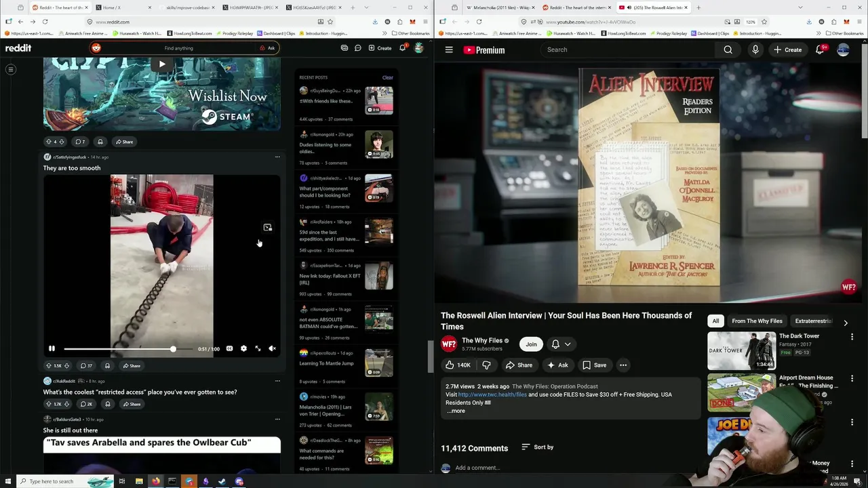Like the Roswell Alien Interview video
The width and height of the screenshot is (868, 488).
point(458,365)
